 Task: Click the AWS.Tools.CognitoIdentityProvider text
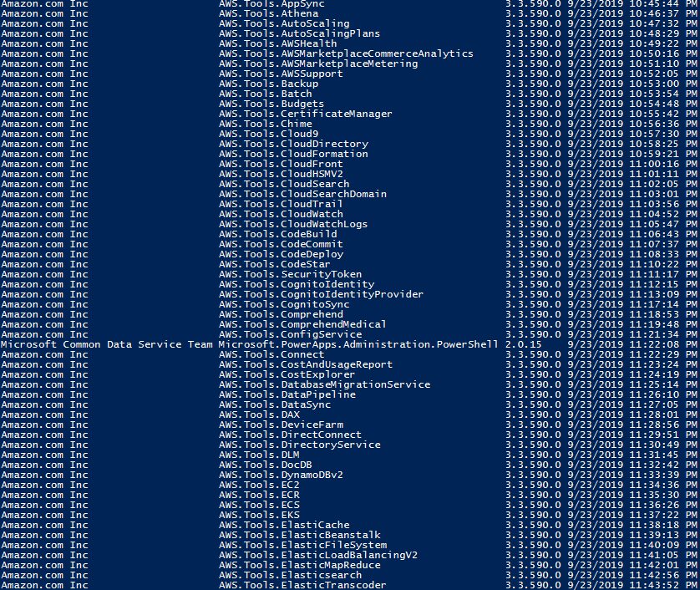[x=321, y=294]
